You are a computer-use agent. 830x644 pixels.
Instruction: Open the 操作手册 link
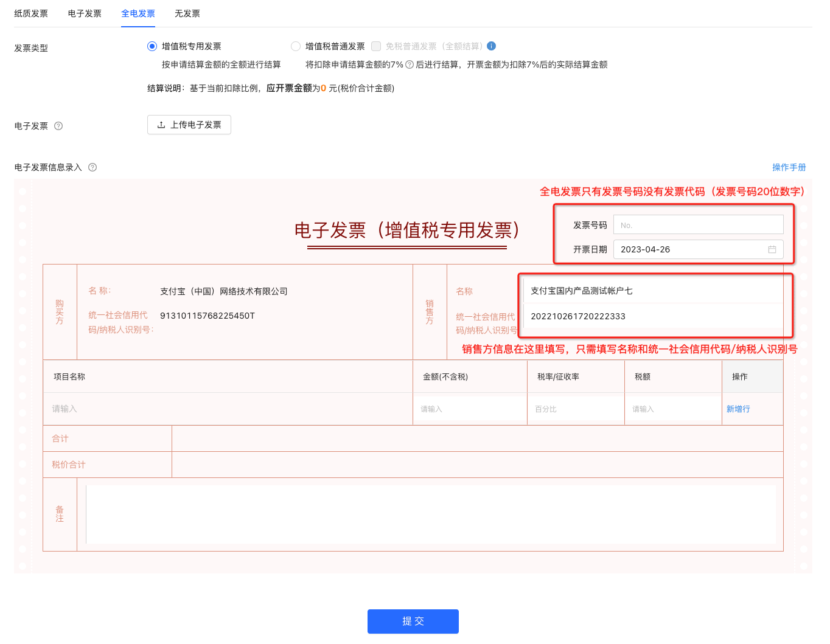(x=789, y=167)
